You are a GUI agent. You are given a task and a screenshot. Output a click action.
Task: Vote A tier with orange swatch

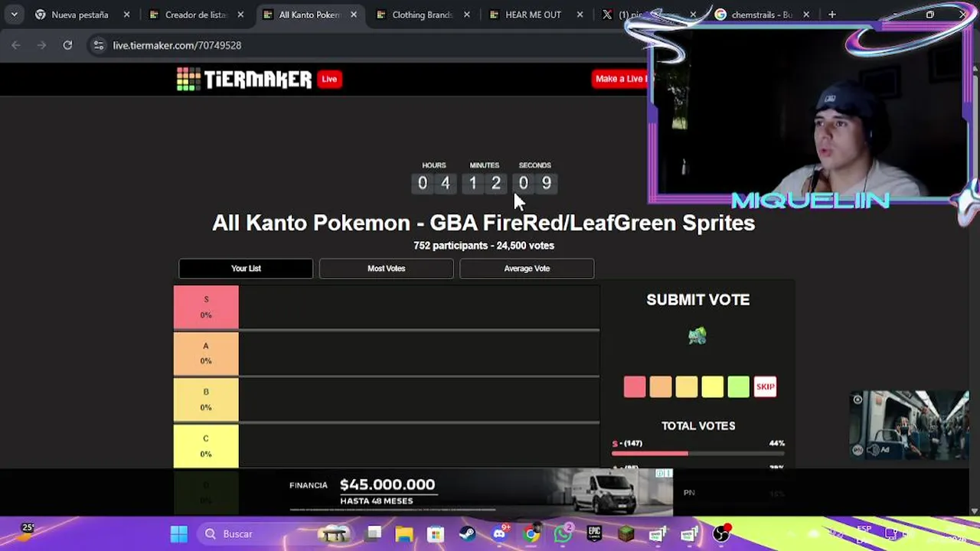pos(661,386)
